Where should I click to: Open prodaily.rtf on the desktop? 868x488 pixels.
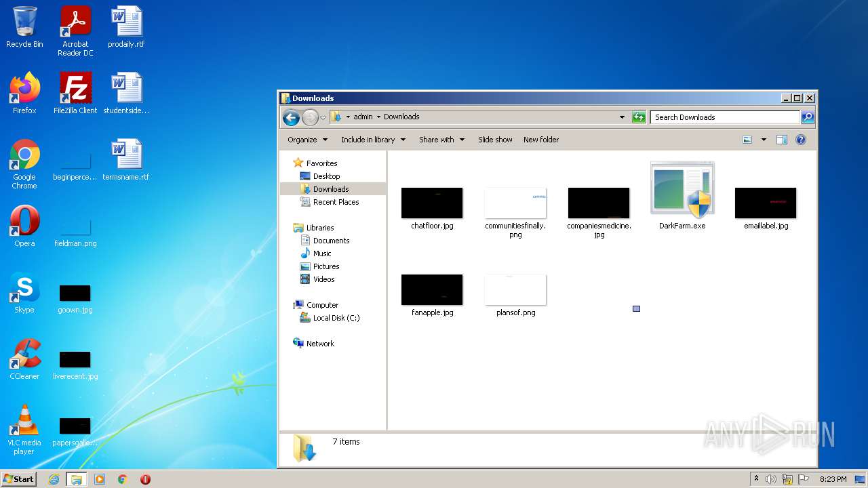coord(126,28)
